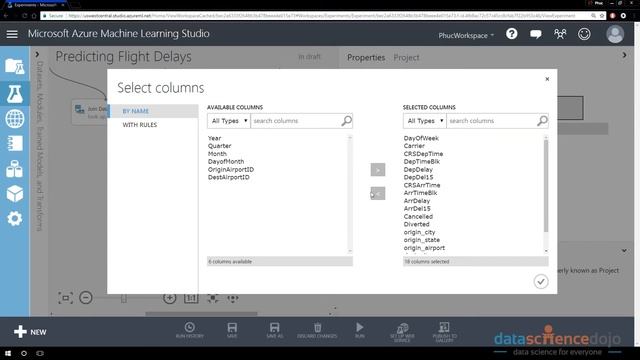The height and width of the screenshot is (360, 640).
Task: Click the selected columns list scrollbar
Action: tap(546, 186)
